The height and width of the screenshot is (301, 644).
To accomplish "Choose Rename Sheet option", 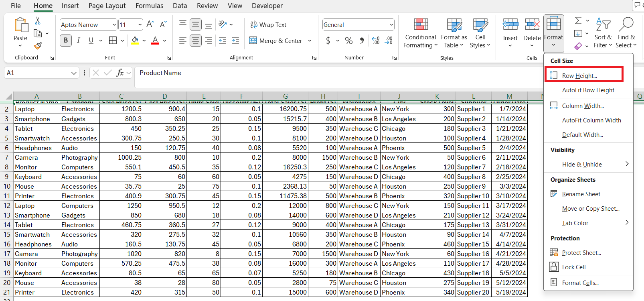I will click(x=588, y=194).
